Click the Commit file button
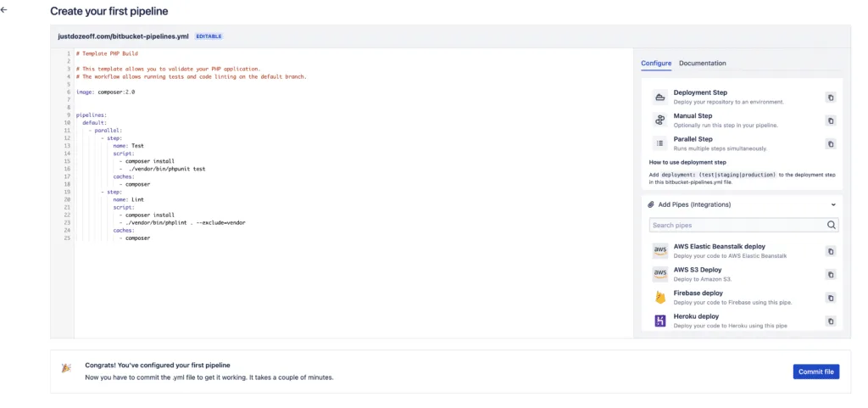This screenshot has width=868, height=408. click(816, 372)
